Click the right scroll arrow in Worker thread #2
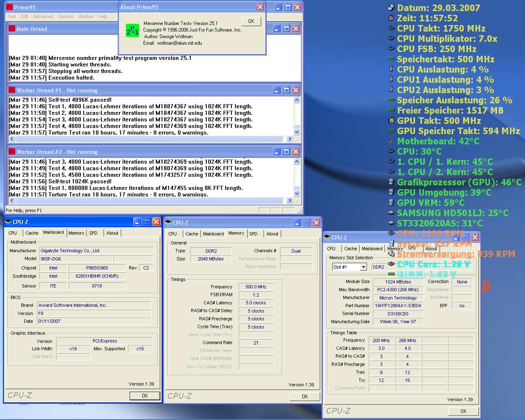The height and width of the screenshot is (420, 525). click(x=290, y=201)
